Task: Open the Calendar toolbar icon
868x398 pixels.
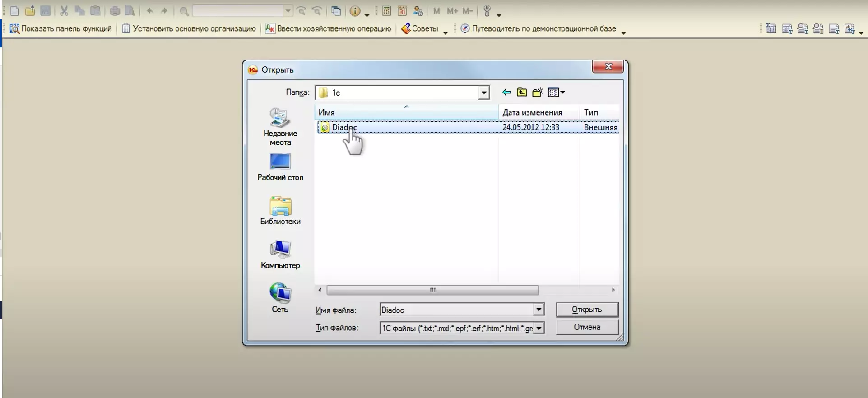Action: tap(402, 11)
